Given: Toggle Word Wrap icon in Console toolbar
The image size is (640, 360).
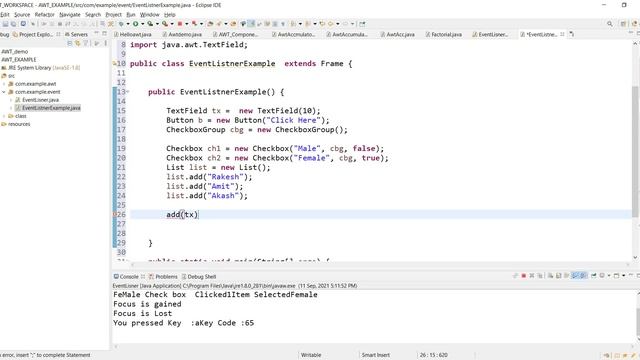Looking at the screenshot, I should click(567, 276).
